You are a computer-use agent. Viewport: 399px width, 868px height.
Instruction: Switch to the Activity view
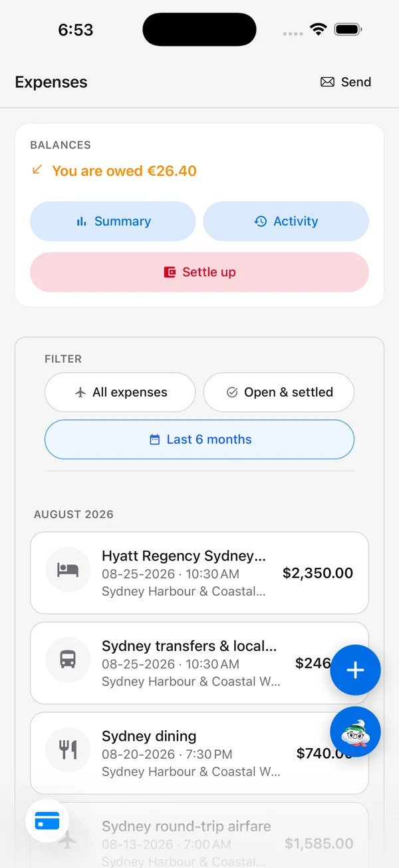[x=286, y=221]
